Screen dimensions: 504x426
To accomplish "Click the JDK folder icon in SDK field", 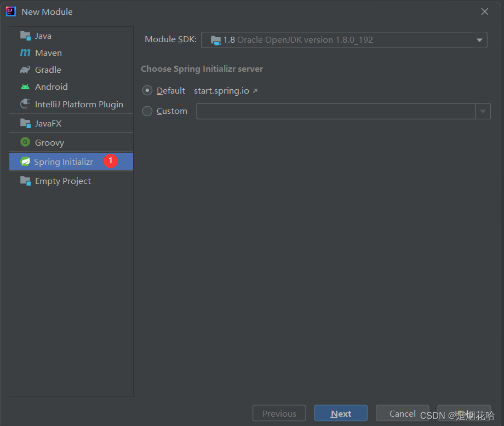I will pyautogui.click(x=216, y=40).
